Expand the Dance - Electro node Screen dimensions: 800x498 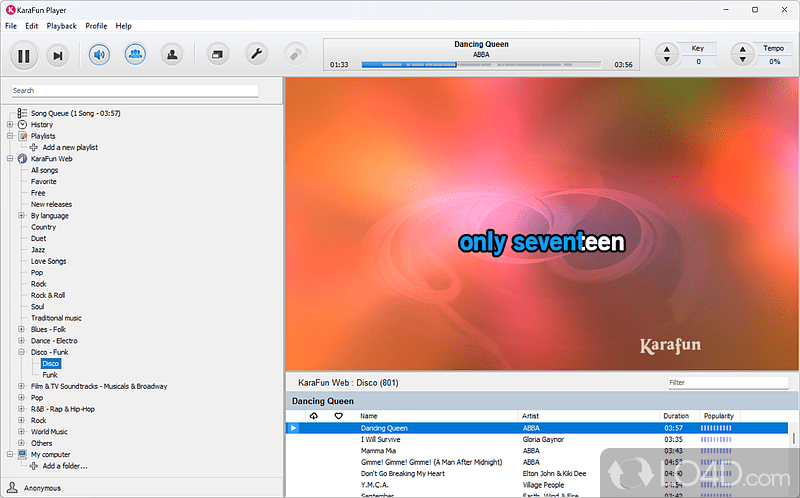(21, 340)
